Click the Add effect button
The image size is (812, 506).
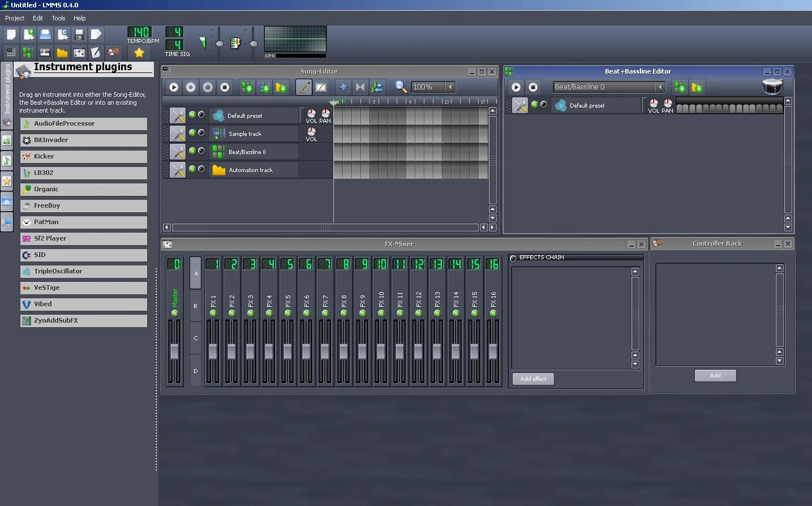[x=533, y=379]
